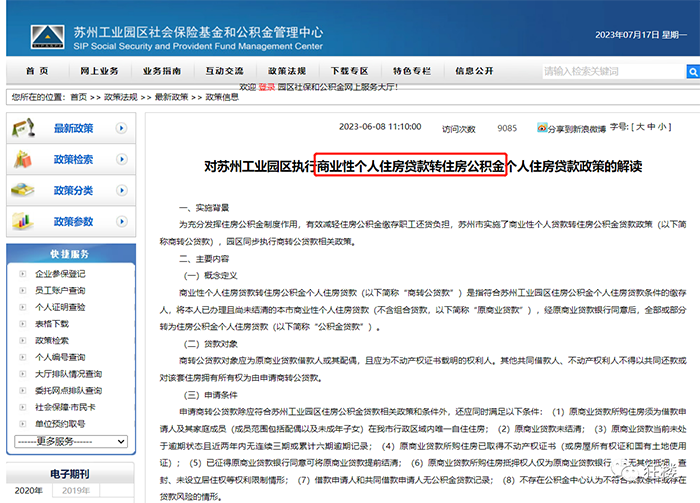Set font size to 中

[x=651, y=127]
